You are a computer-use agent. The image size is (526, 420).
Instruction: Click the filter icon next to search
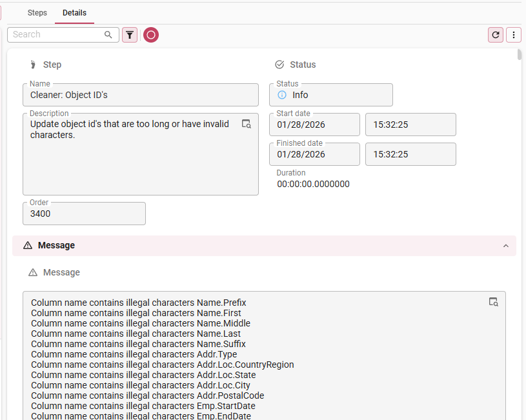(x=130, y=35)
